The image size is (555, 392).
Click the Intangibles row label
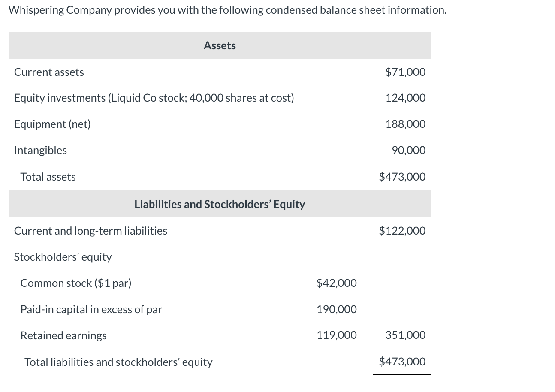pos(40,151)
